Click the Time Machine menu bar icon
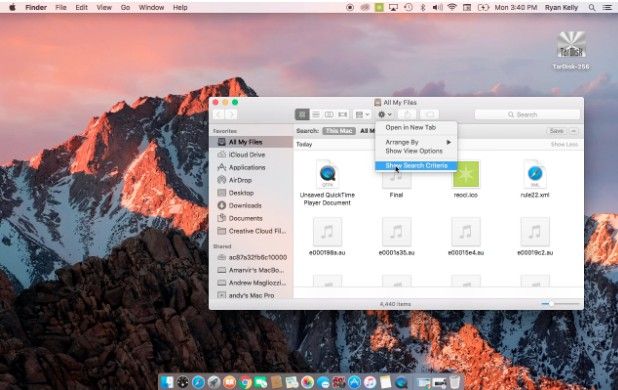Viewport: 618px width, 390px height. pyautogui.click(x=408, y=7)
